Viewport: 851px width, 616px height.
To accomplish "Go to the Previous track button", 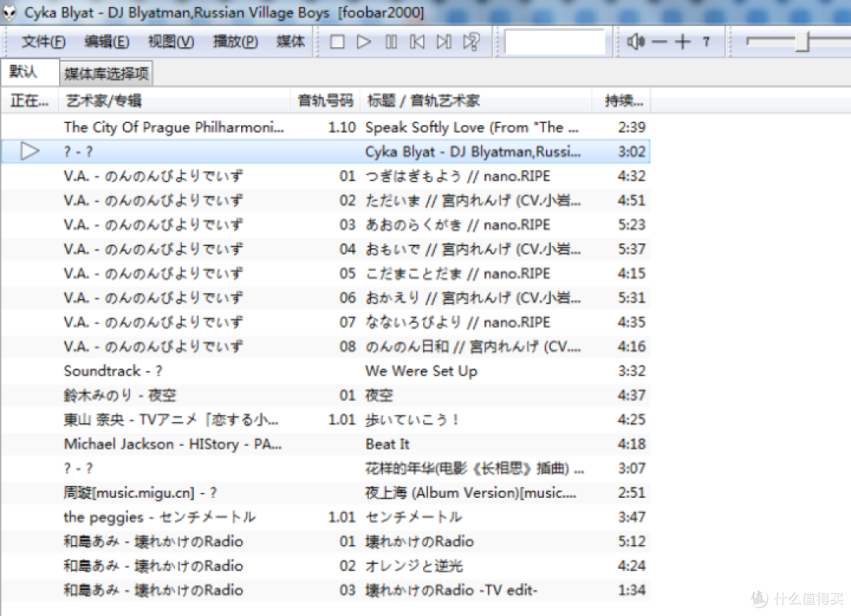I will pos(418,42).
